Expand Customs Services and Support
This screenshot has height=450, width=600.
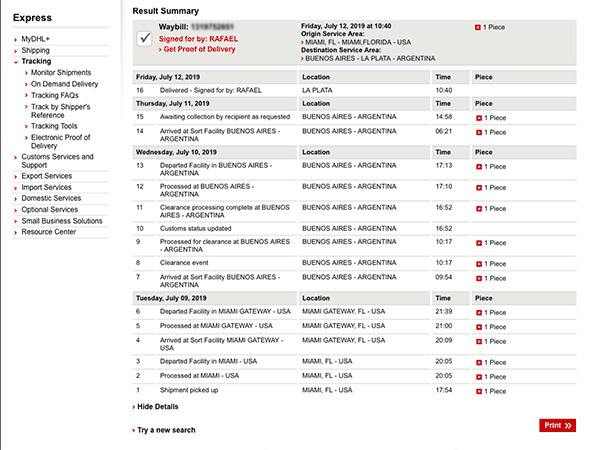(x=57, y=161)
